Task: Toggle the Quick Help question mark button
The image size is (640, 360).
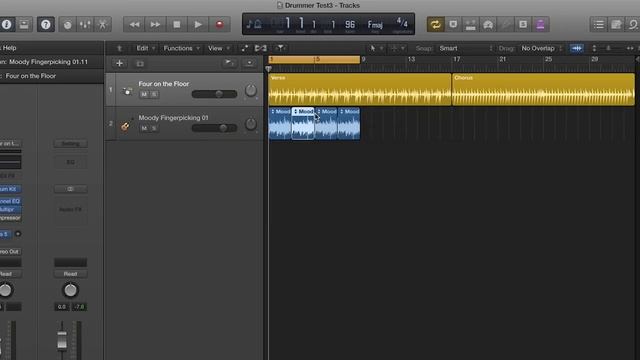Action: 46,24
